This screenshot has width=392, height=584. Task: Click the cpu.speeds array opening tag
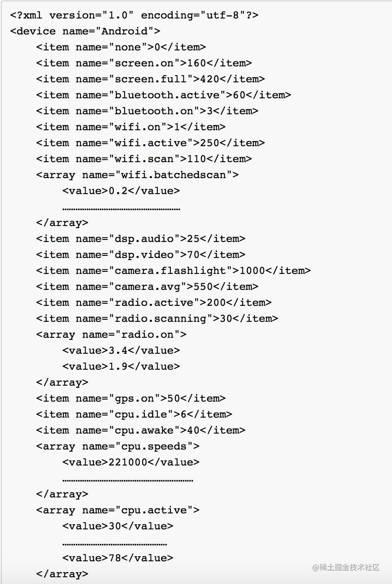(118, 446)
